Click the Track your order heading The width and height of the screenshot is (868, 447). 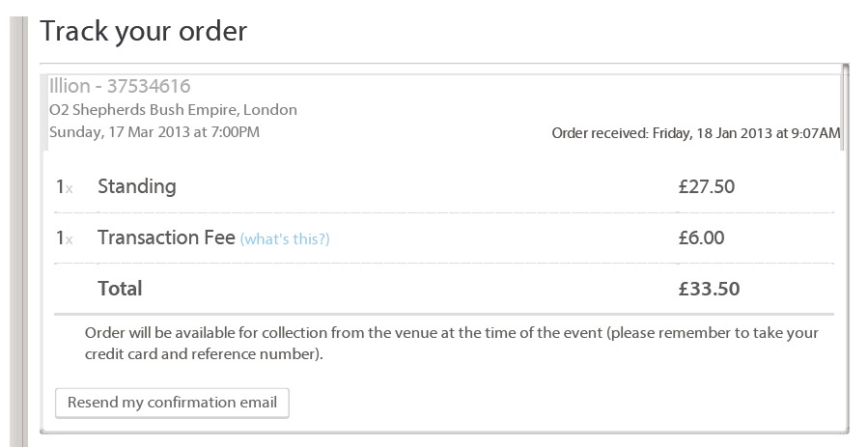(x=143, y=31)
